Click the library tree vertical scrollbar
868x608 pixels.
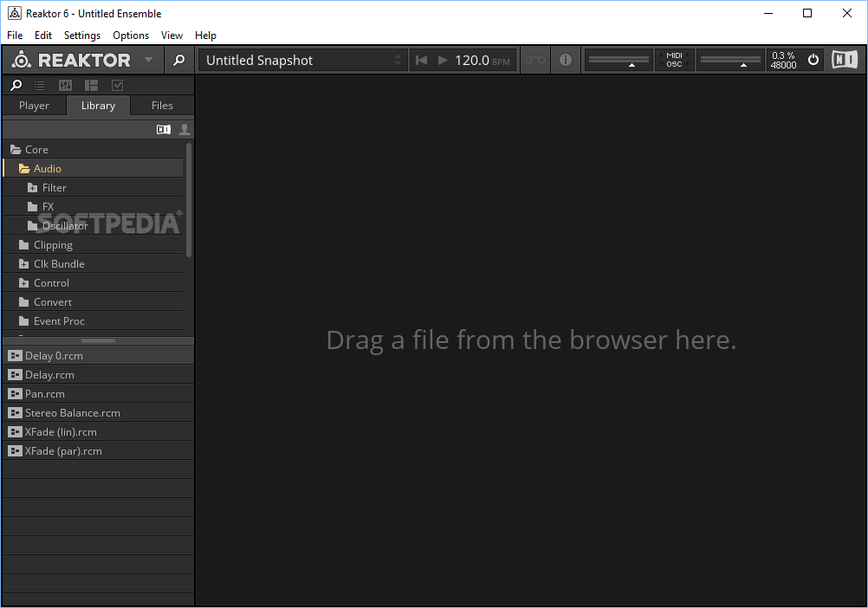[189, 200]
